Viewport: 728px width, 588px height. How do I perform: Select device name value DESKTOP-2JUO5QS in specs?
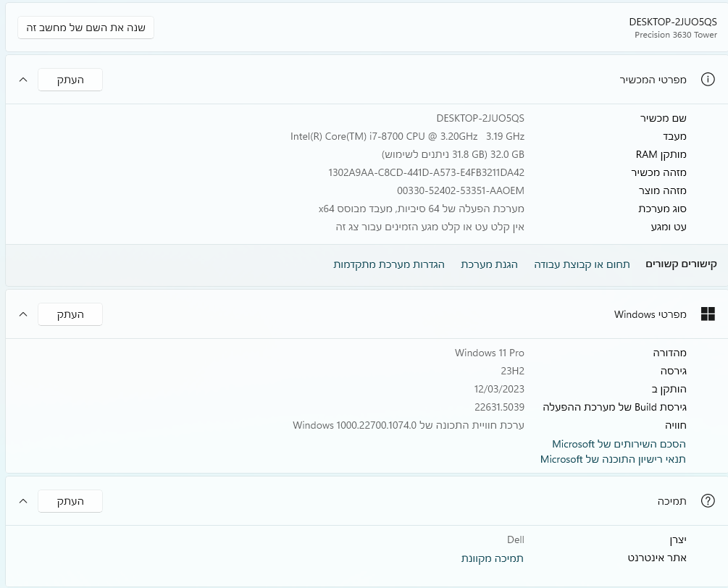480,118
